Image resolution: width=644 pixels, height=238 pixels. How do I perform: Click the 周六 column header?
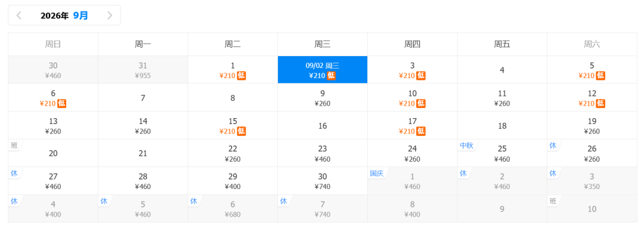pos(592,44)
